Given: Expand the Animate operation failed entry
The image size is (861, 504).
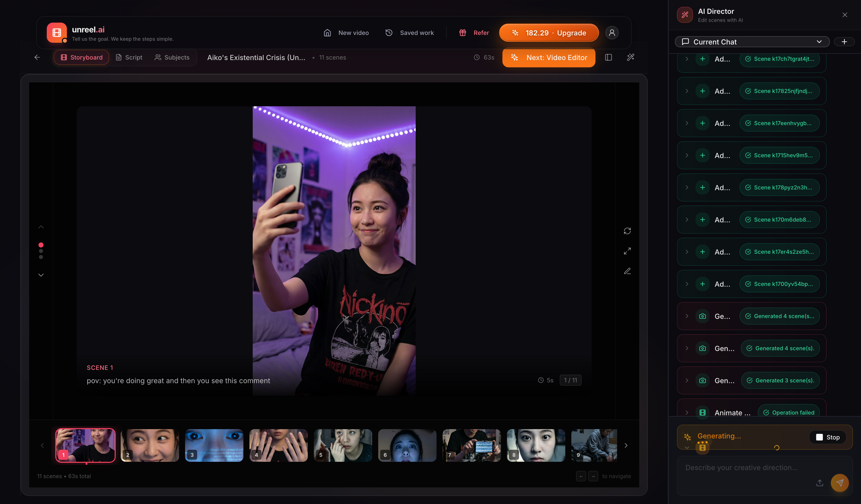Looking at the screenshot, I should [687, 413].
